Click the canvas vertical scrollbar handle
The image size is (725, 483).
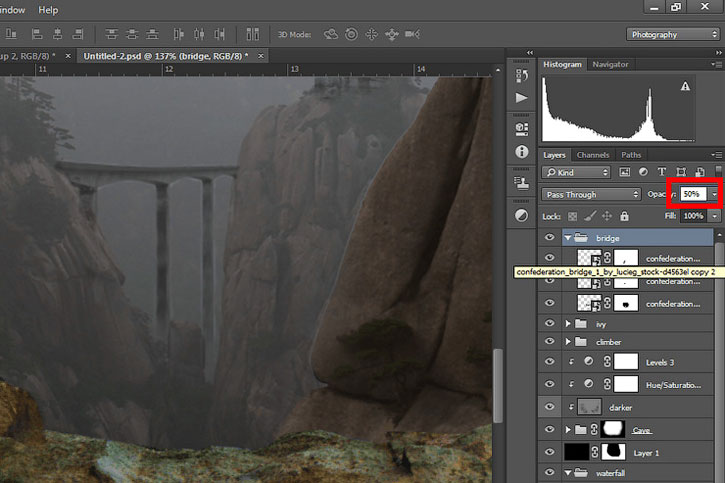point(498,385)
